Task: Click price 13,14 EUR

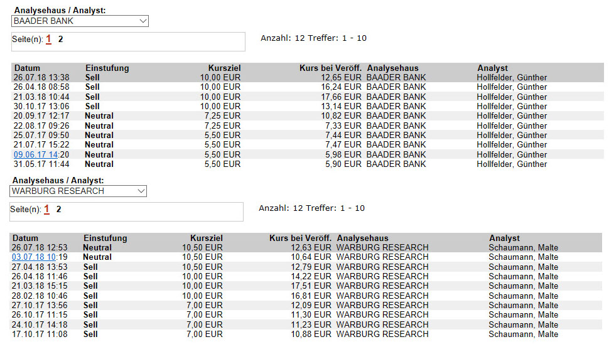Action: coord(341,106)
